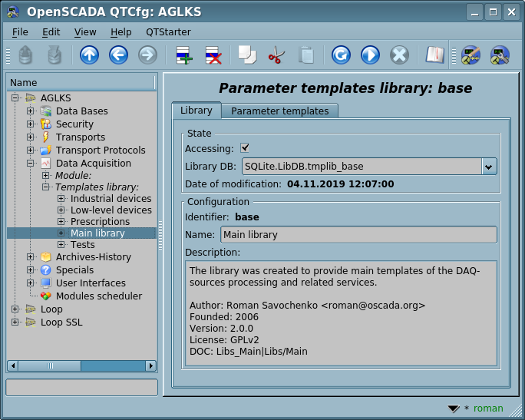525x420 pixels.
Task: Click the Specials question mark icon
Action: (45, 270)
